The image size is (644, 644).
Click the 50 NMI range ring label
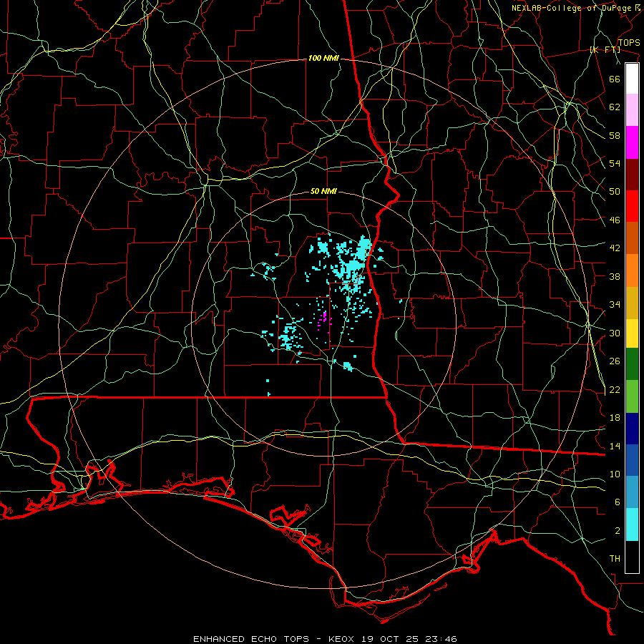click(x=323, y=191)
